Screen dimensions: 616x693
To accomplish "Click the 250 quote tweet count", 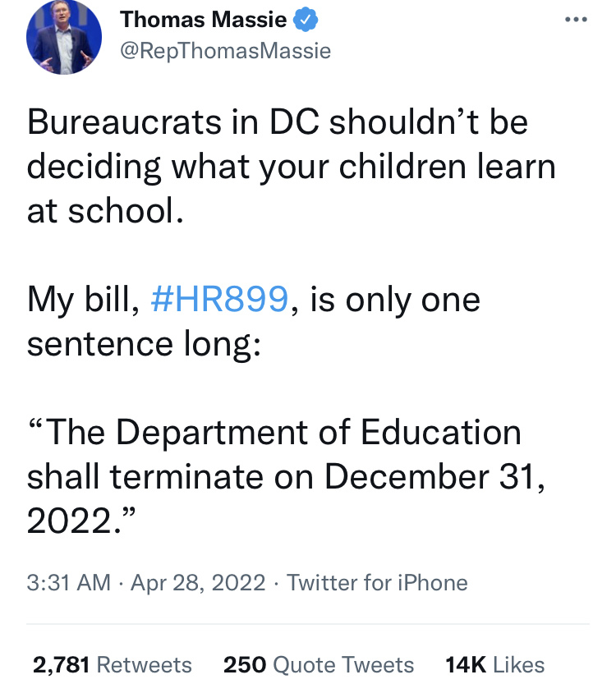I will [x=243, y=664].
